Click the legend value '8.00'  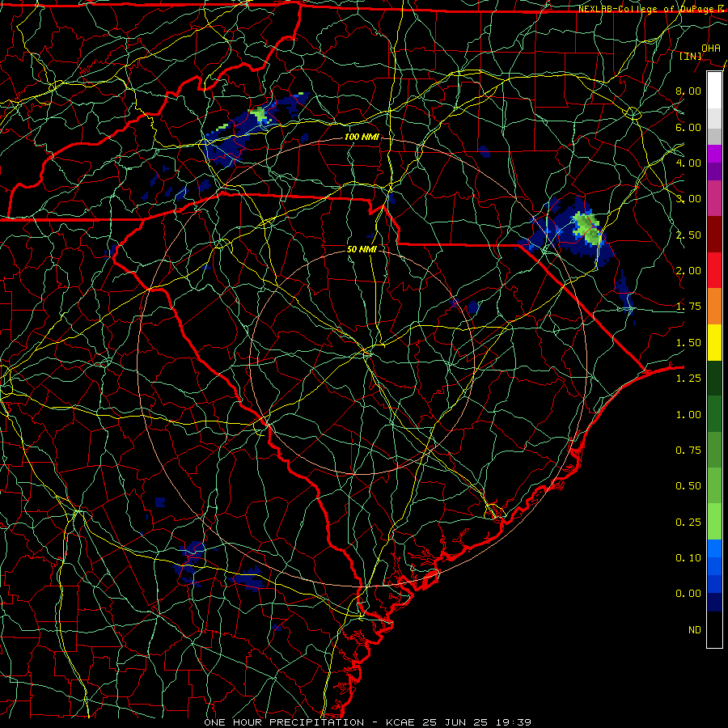pos(688,91)
